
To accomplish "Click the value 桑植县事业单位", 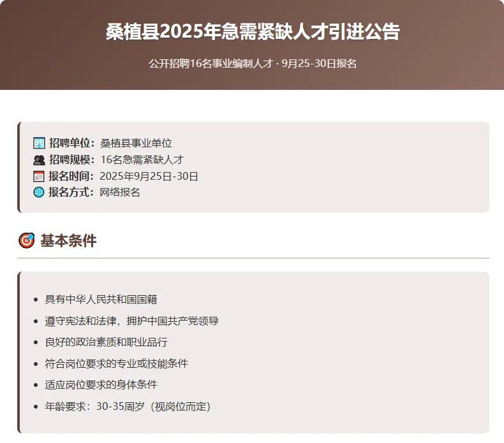I will (x=137, y=143).
